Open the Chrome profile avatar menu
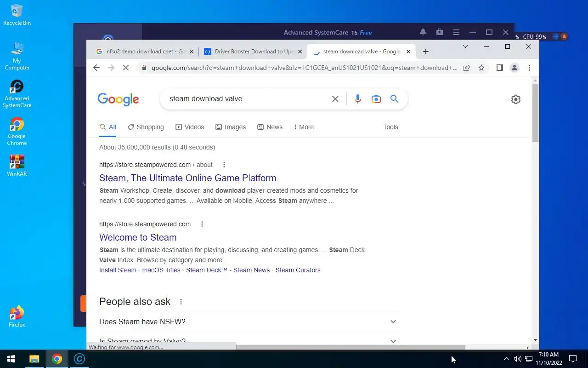The width and height of the screenshot is (588, 368). click(514, 68)
